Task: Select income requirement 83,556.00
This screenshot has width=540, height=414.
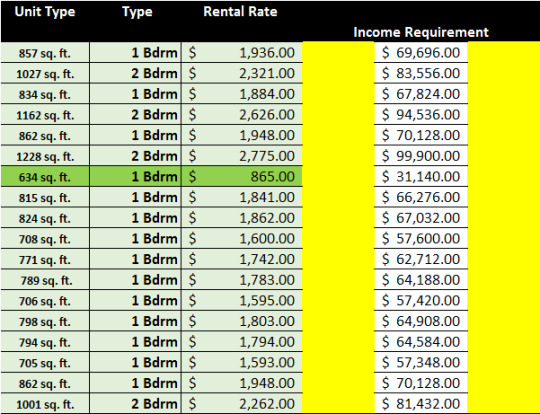Action: coord(421,73)
